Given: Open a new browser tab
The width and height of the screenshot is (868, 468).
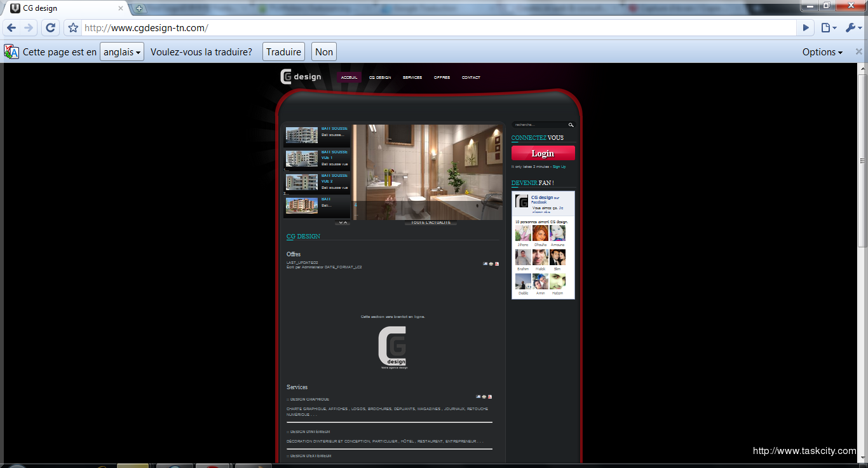Looking at the screenshot, I should pos(139,9).
